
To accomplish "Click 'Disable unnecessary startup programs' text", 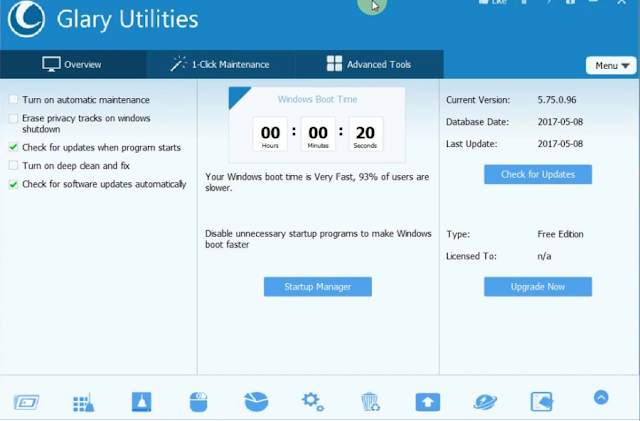I will [318, 239].
